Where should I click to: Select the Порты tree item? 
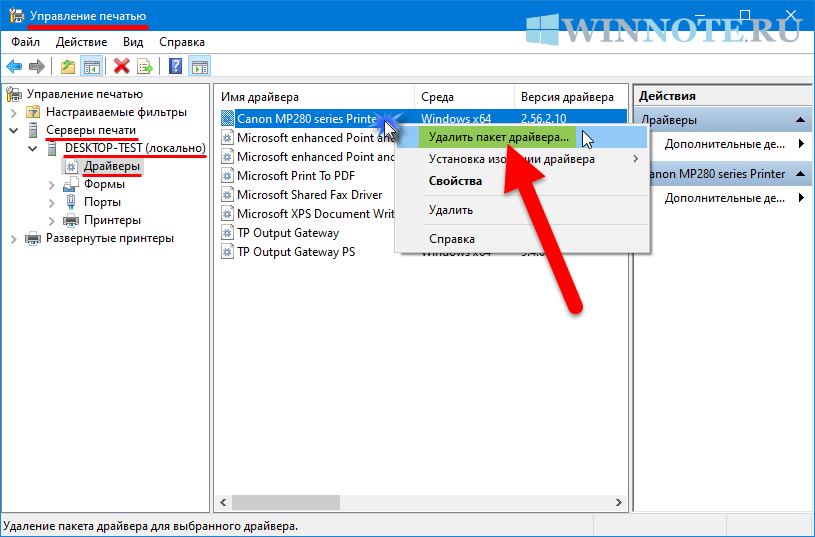102,202
